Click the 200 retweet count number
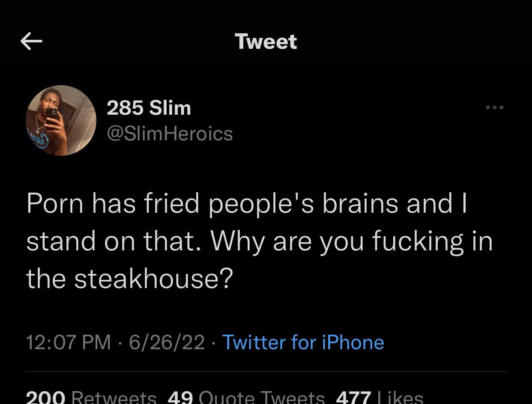Viewport: 532px width, 404px height. 45,398
